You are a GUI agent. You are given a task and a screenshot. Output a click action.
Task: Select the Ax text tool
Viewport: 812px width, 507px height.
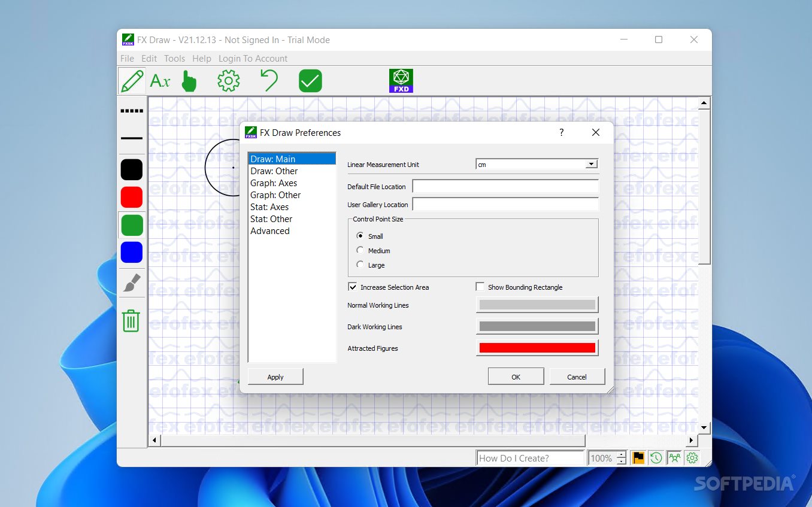pos(160,81)
